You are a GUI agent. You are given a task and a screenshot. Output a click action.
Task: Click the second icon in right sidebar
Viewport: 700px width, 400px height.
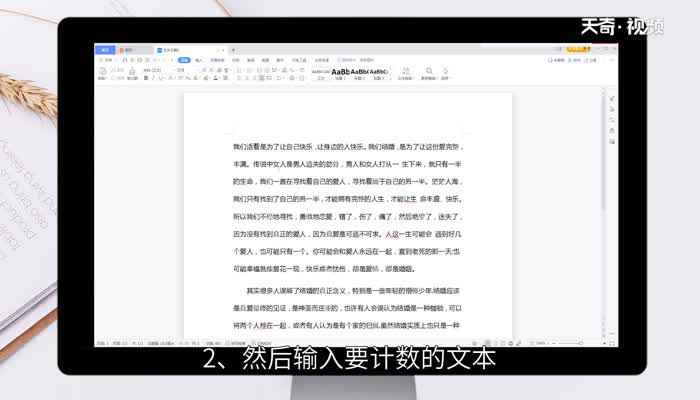(x=612, y=109)
